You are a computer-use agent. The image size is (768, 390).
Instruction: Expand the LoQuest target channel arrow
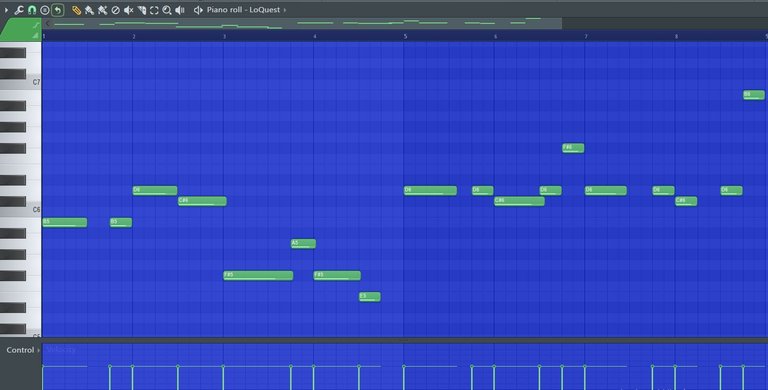[285, 10]
